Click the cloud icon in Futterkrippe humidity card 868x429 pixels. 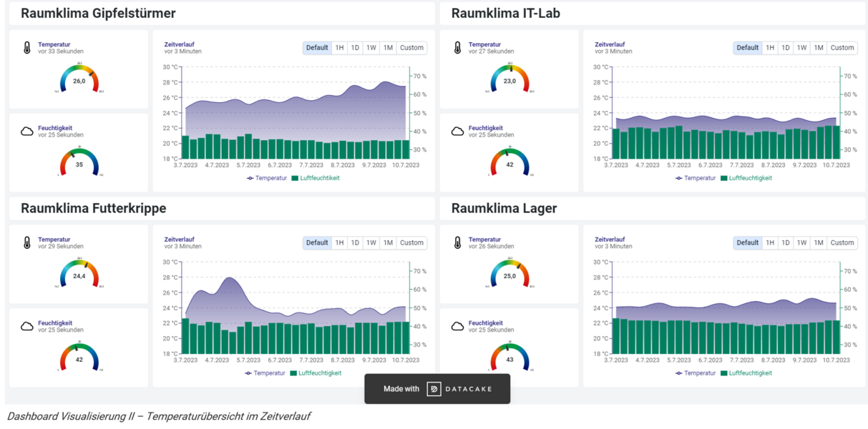tap(26, 327)
